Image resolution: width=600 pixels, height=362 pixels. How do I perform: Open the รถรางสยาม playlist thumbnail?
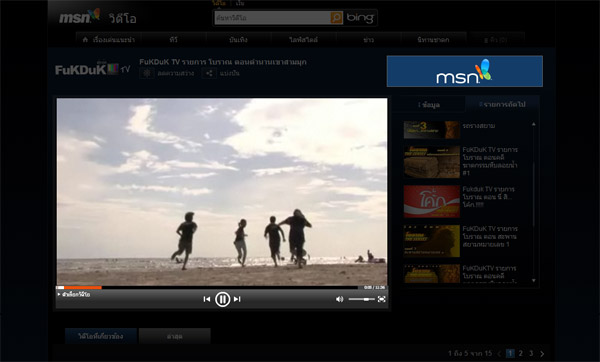(x=432, y=130)
